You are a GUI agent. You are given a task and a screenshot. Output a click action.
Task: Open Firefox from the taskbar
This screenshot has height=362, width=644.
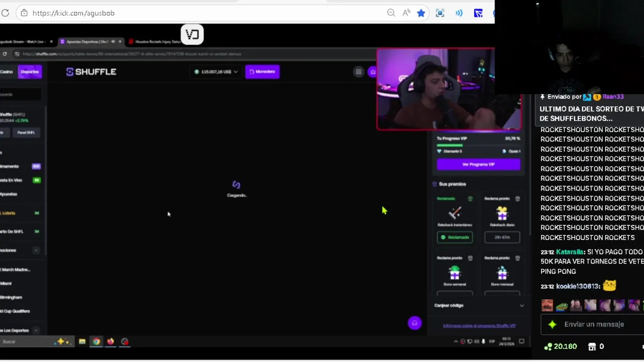(x=110, y=342)
